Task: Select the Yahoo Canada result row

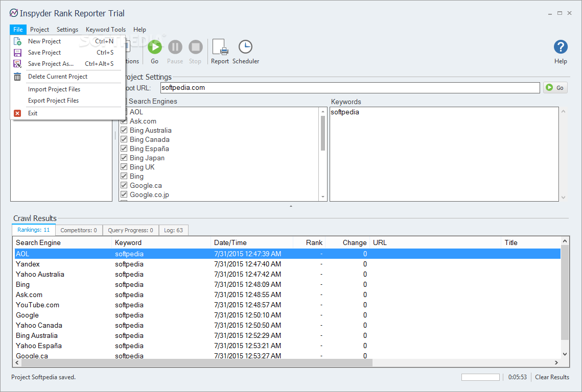Action: pos(287,325)
